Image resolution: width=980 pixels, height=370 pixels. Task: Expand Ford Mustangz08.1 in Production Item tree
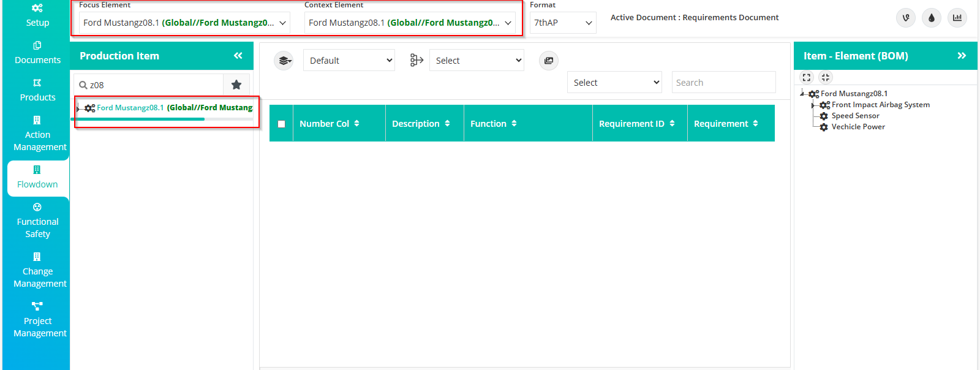coord(78,108)
